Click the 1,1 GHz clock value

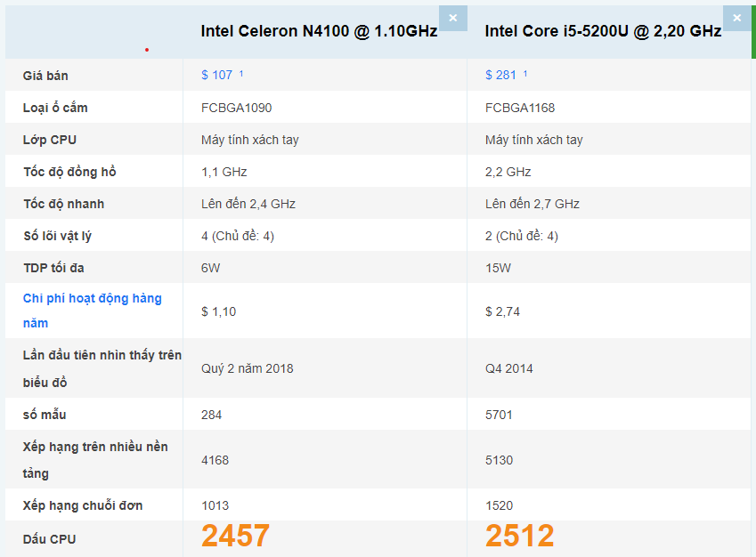(224, 172)
